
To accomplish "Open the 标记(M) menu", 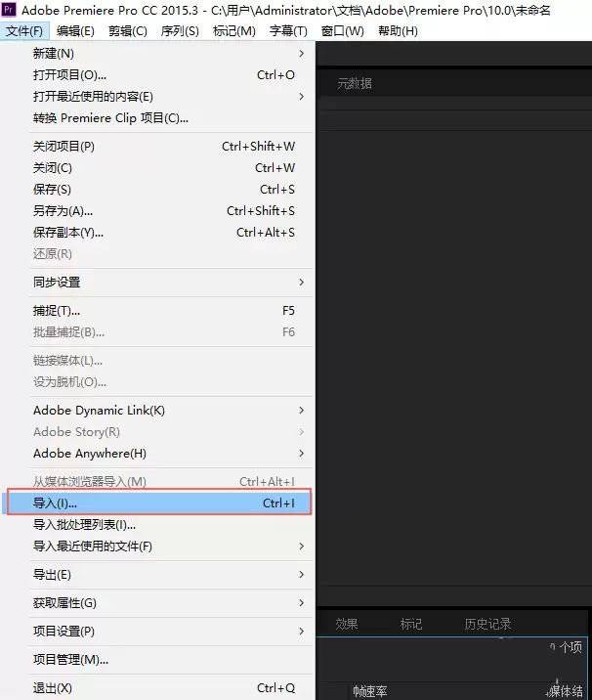I will [234, 31].
